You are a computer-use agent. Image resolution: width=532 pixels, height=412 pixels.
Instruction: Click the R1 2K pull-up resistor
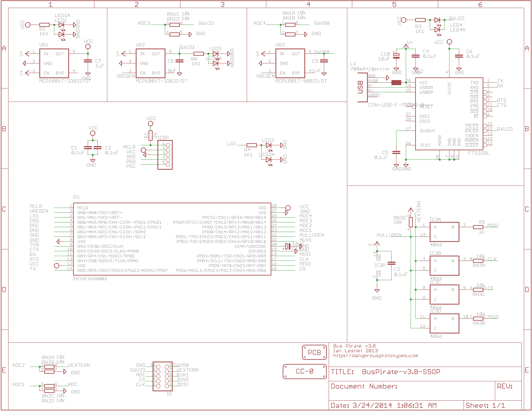(x=151, y=135)
